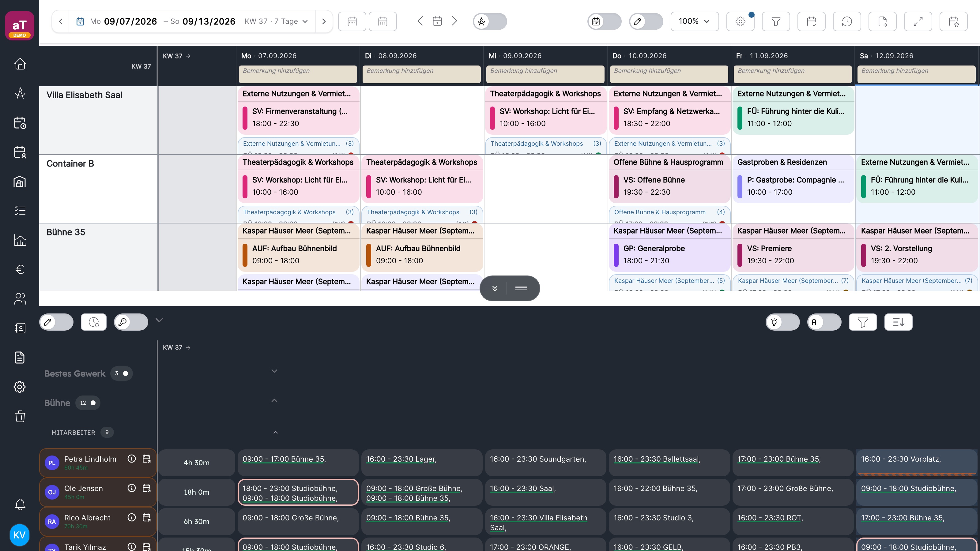The height and width of the screenshot is (551, 980).
Task: Open calendar with person icon in sidebar
Action: [x=20, y=152]
